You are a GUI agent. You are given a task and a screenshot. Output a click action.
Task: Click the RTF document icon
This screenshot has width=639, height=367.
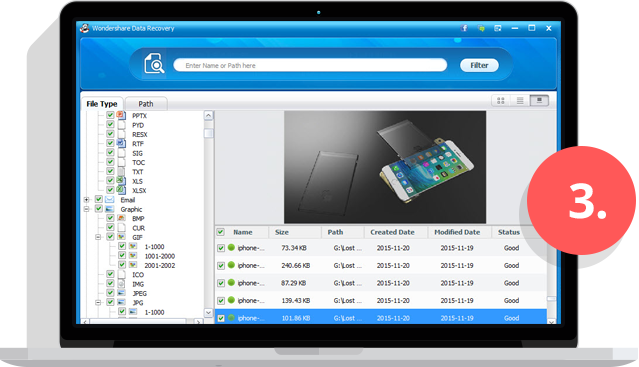click(121, 143)
